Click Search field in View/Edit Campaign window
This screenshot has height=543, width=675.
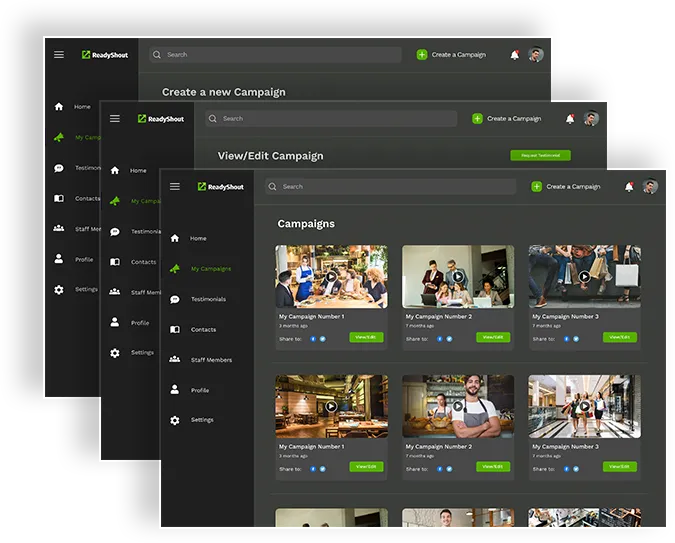pyautogui.click(x=331, y=118)
